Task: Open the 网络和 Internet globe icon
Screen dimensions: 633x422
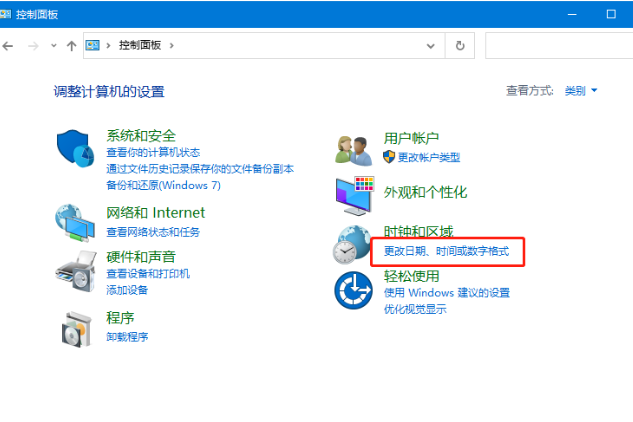Action: point(75,223)
